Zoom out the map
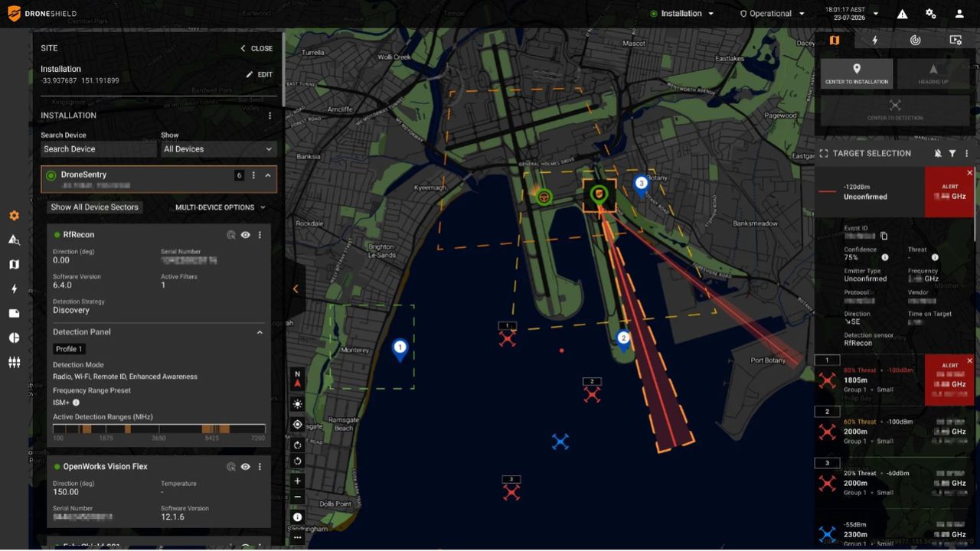Screen dimensions: 980x551 pyautogui.click(x=298, y=497)
